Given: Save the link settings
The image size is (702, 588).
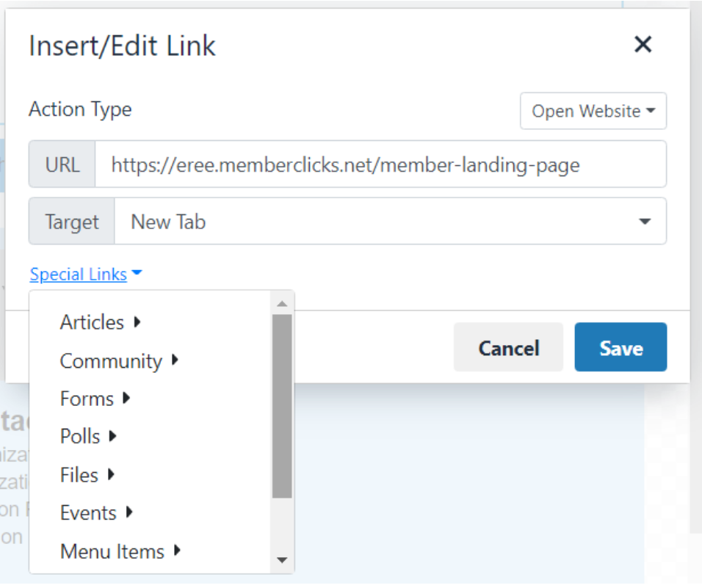Looking at the screenshot, I should pyautogui.click(x=620, y=347).
